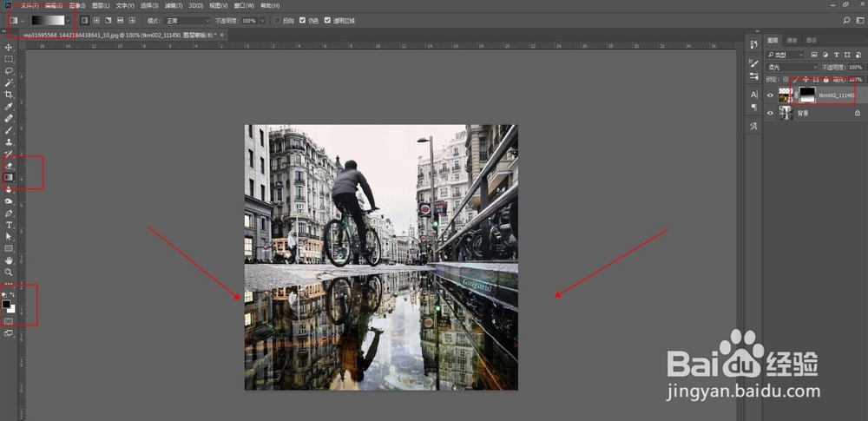The width and height of the screenshot is (868, 421).
Task: Select the Magic Wand tool
Action: tap(9, 82)
